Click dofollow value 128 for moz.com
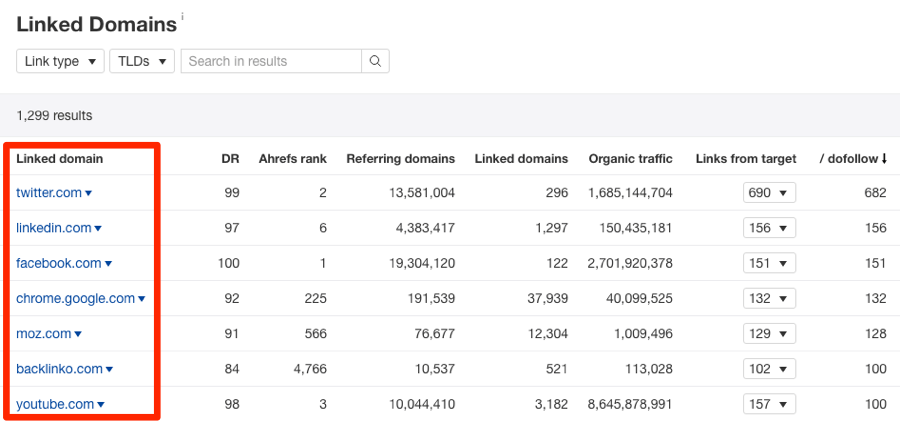The image size is (900, 421). click(x=875, y=334)
